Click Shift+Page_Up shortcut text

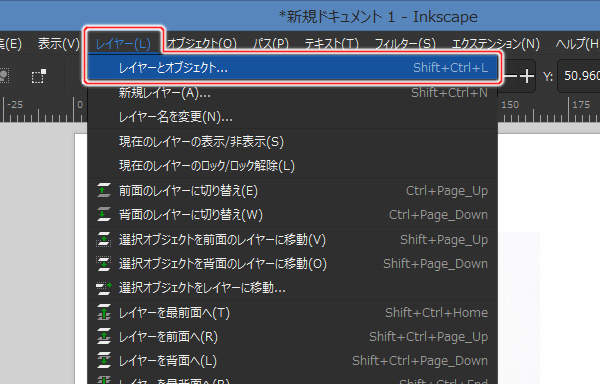[x=444, y=240]
